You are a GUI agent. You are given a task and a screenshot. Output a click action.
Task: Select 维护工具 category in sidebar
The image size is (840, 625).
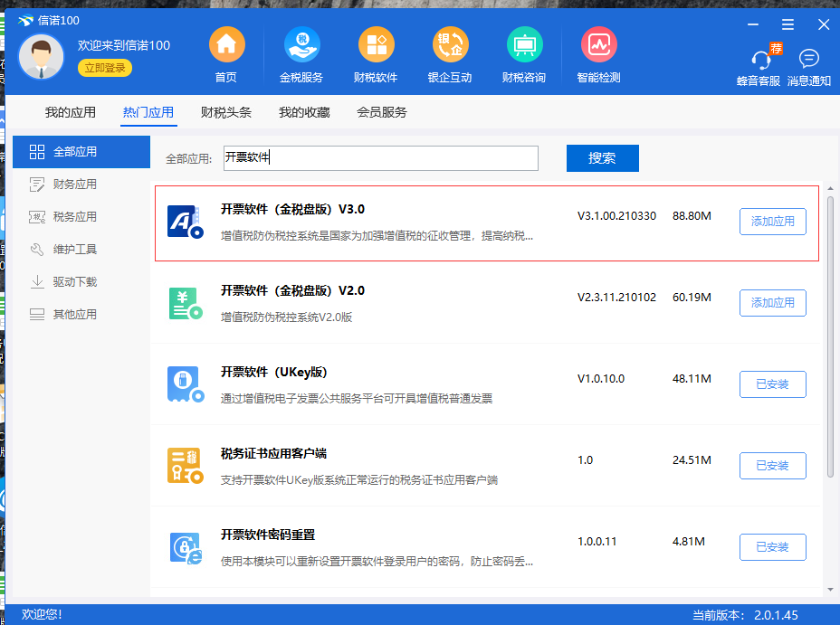(x=81, y=250)
